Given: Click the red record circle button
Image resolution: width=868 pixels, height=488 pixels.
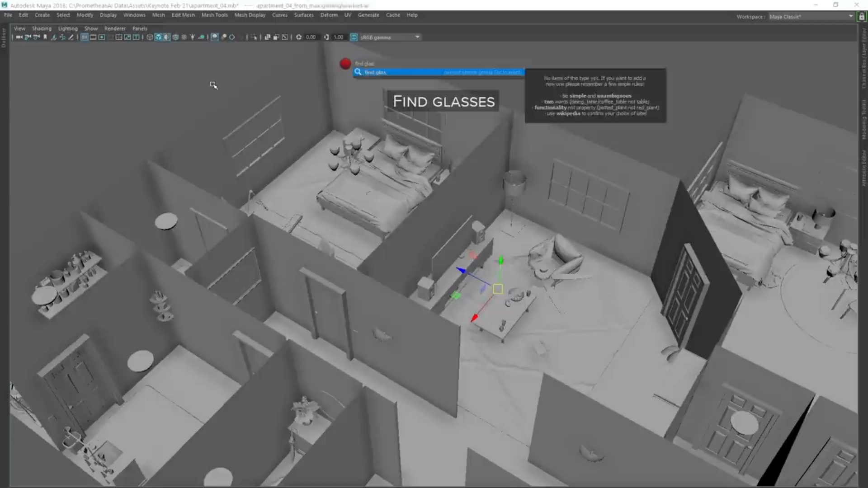Looking at the screenshot, I should click(345, 64).
